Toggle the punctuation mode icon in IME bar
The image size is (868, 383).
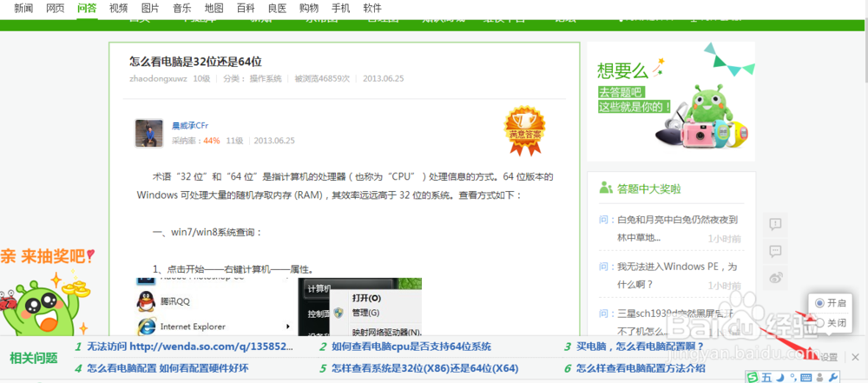[793, 378]
